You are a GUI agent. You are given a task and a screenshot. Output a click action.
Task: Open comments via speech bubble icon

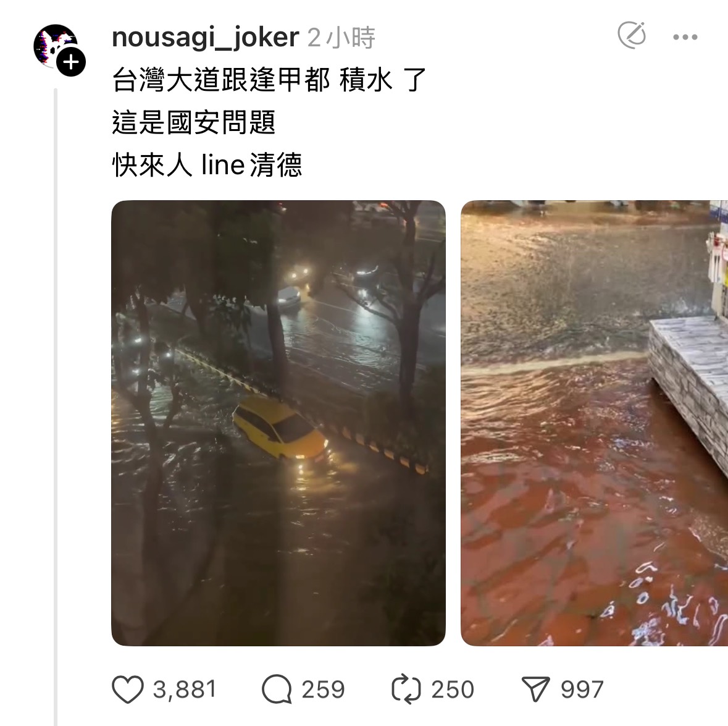(x=277, y=690)
